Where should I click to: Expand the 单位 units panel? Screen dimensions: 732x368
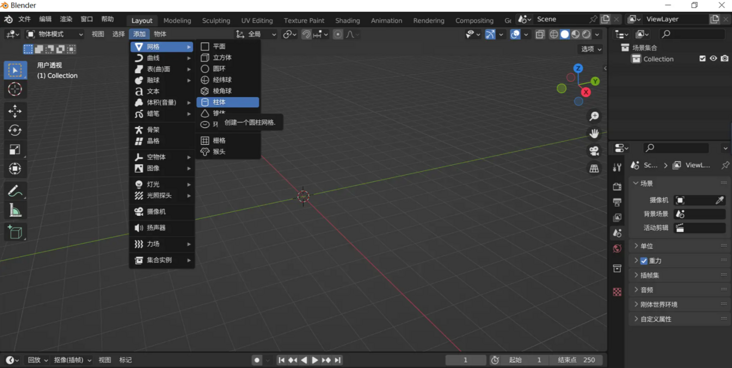coord(679,246)
